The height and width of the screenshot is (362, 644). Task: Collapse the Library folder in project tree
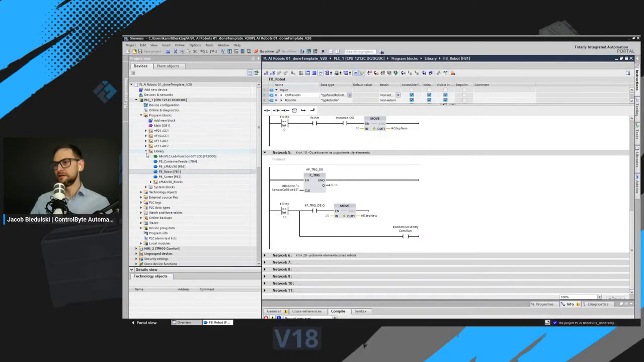click(146, 151)
